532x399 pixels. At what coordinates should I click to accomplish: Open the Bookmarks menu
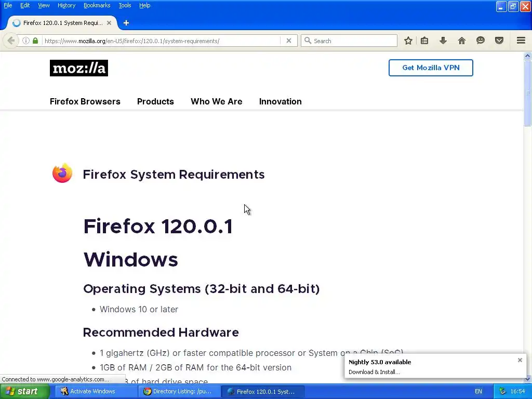pyautogui.click(x=97, y=5)
